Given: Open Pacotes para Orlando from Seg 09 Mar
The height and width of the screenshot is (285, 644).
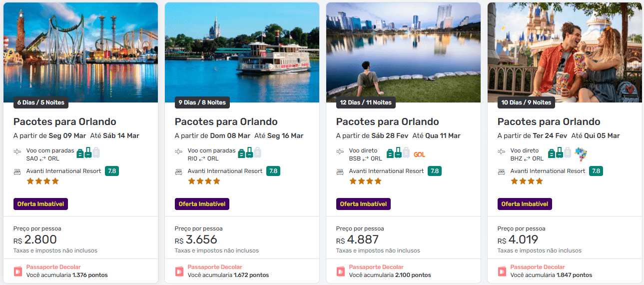Looking at the screenshot, I should (65, 121).
